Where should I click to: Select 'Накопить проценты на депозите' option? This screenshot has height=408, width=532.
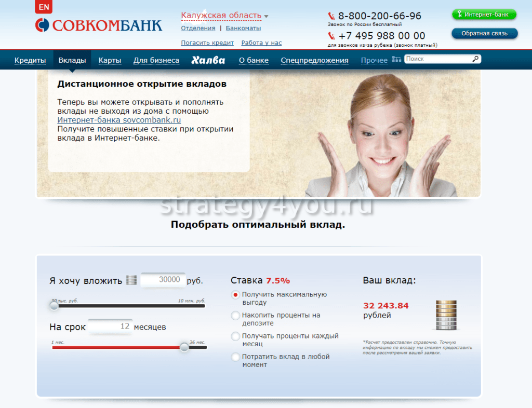pyautogui.click(x=235, y=316)
